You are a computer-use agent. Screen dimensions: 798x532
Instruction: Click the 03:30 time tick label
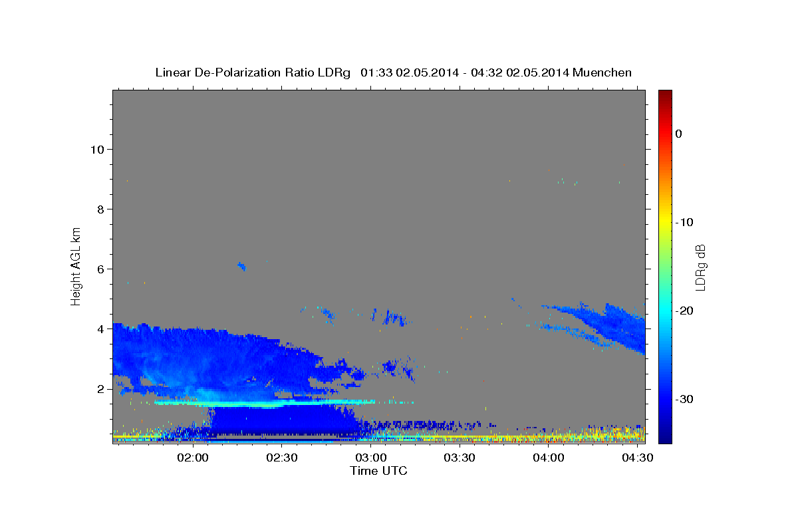tap(459, 458)
